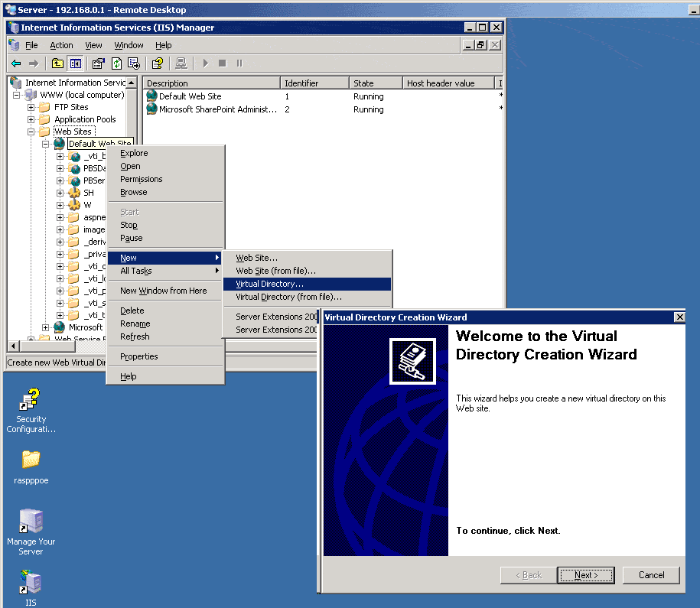The height and width of the screenshot is (608, 700).
Task: Collapse the Default Web Site tree node
Action: (x=46, y=145)
